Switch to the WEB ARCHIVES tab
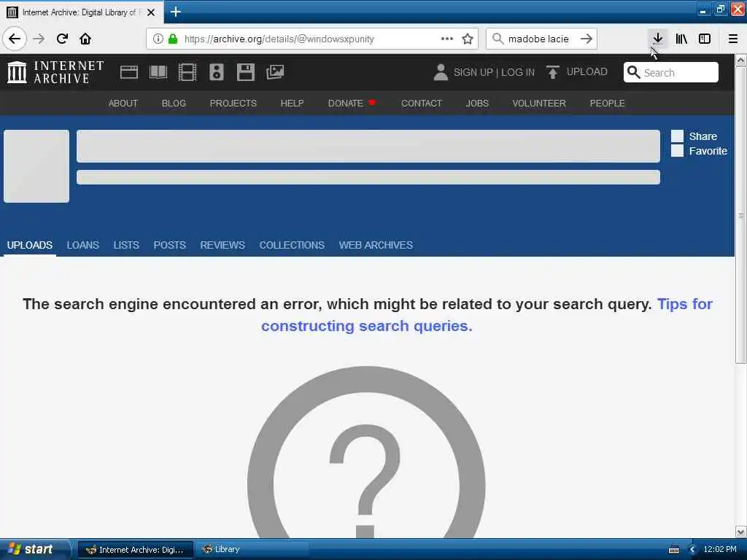The image size is (747, 560). [x=376, y=245]
